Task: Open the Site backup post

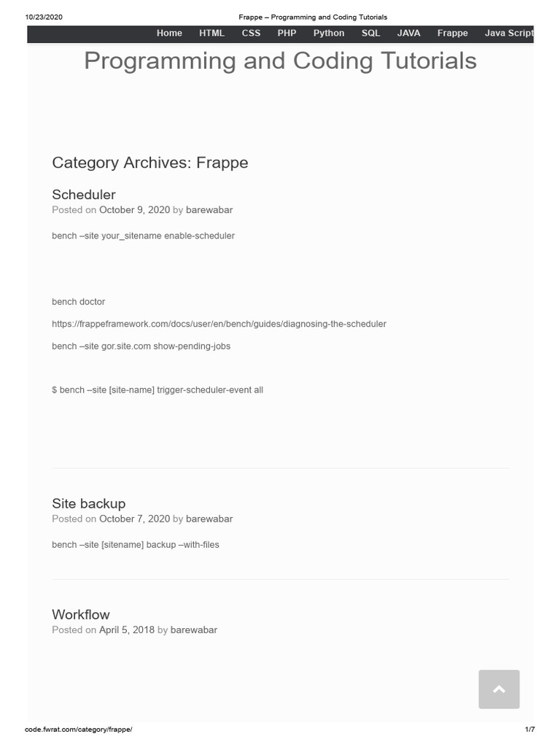Action: pos(88,503)
